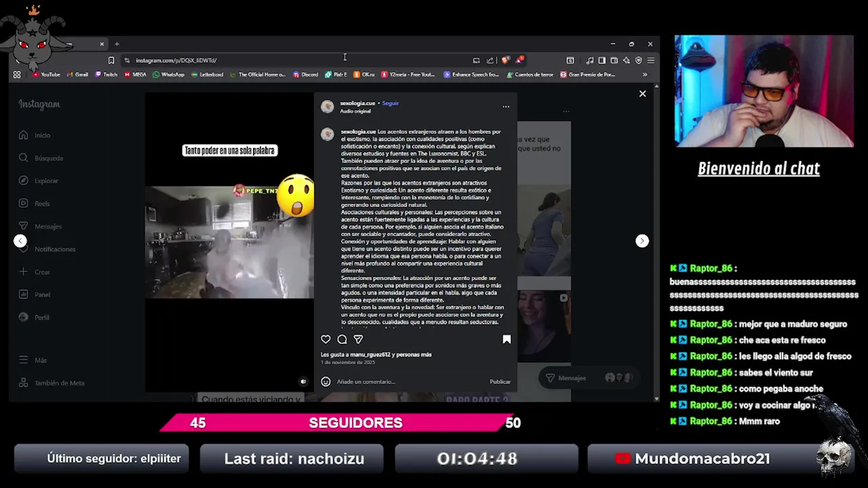Open the YouTube bookmark
The height and width of the screenshot is (488, 868).
46,75
